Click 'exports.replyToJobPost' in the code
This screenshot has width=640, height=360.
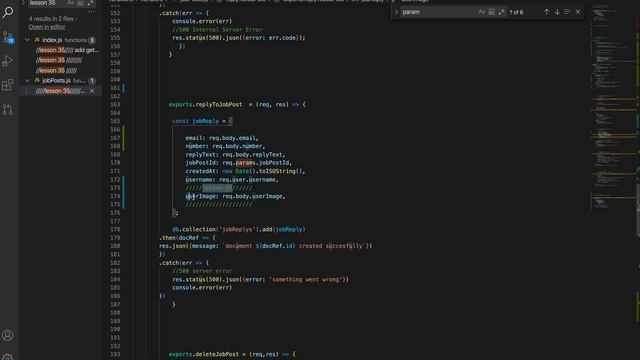[205, 104]
